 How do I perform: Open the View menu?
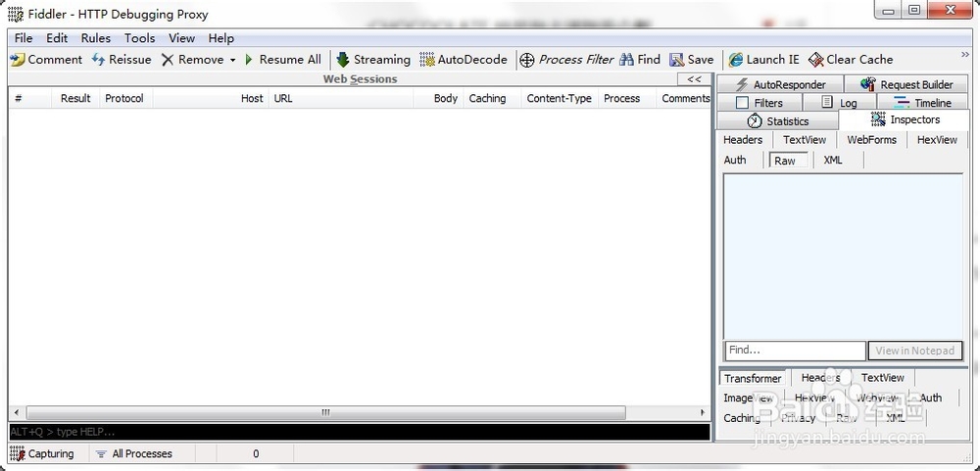point(182,38)
